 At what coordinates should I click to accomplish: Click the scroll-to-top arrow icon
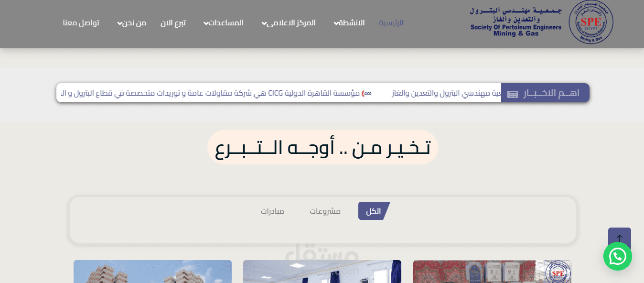tap(620, 238)
